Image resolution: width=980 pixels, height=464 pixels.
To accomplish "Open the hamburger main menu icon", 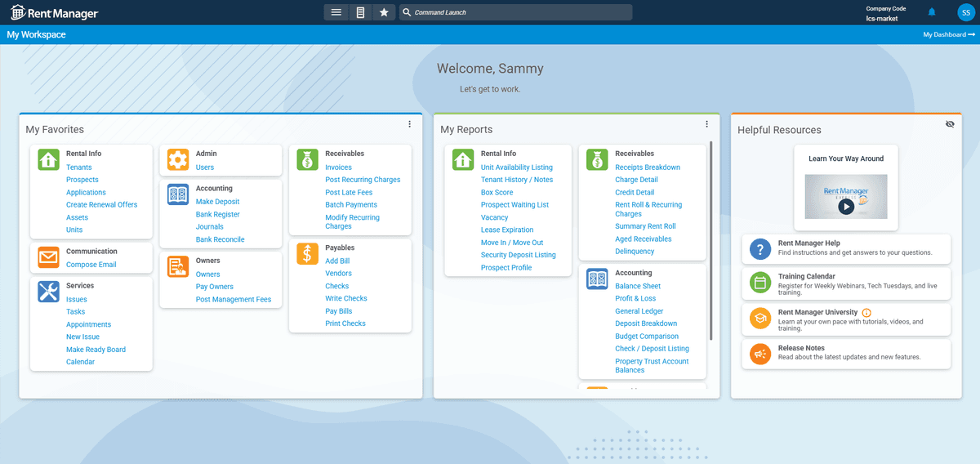I will [x=336, y=12].
